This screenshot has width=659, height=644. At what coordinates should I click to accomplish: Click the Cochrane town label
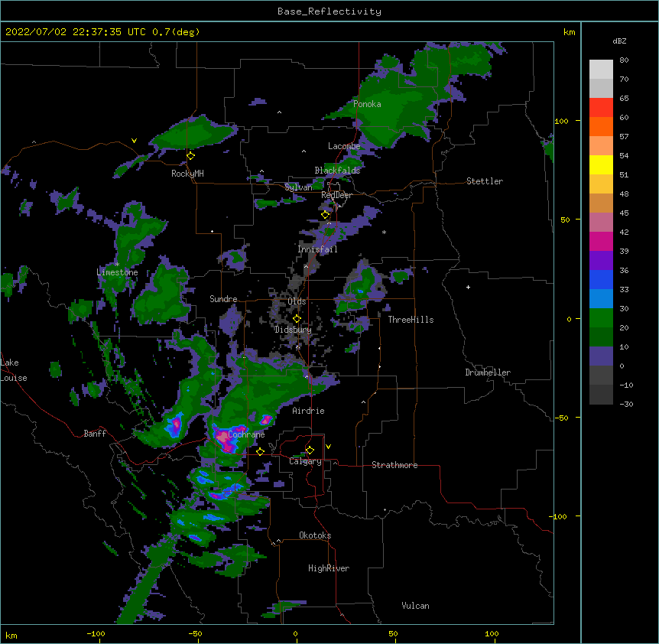tap(246, 434)
